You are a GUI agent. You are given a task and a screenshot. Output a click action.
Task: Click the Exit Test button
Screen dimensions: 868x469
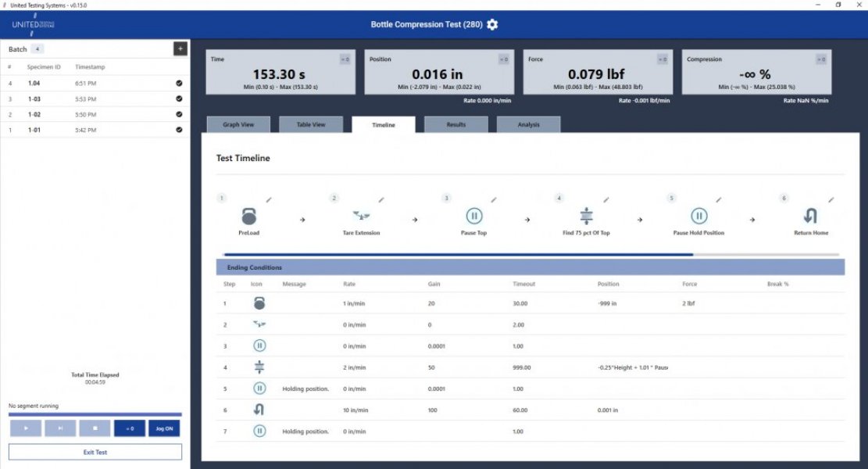(95, 452)
